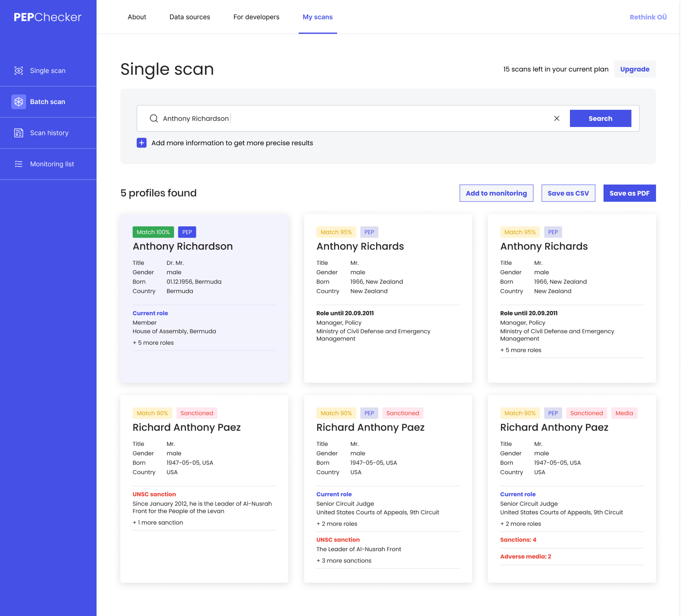The height and width of the screenshot is (616, 681).
Task: Click The Leader of Al-Nusrah Front text
Action: pos(358,549)
